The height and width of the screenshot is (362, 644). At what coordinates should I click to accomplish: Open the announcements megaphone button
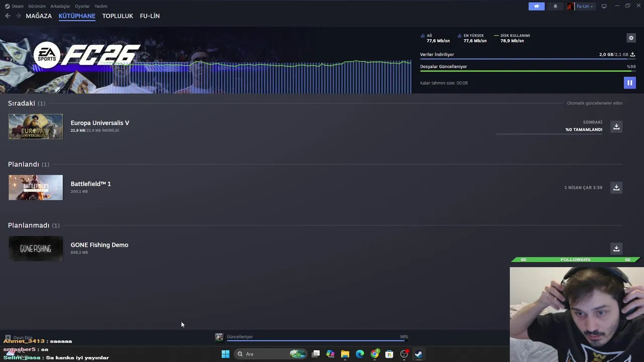tap(536, 6)
